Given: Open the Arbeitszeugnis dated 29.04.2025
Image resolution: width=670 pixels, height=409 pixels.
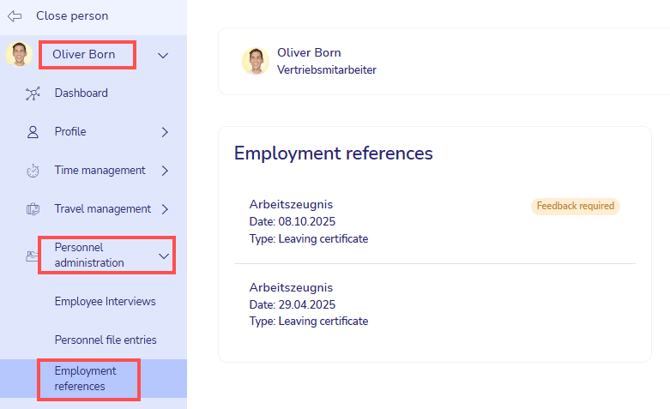Looking at the screenshot, I should (x=290, y=287).
